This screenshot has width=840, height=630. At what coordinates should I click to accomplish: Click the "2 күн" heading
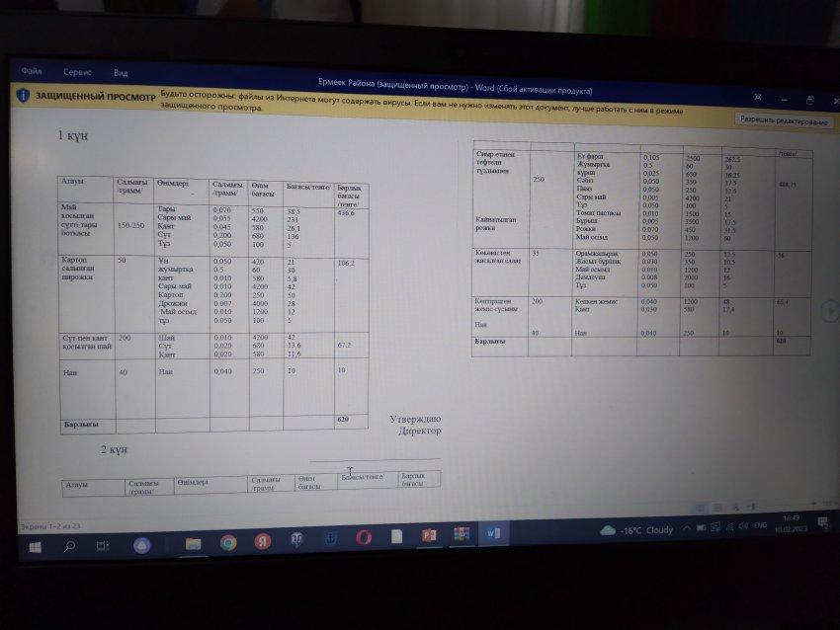pos(114,449)
